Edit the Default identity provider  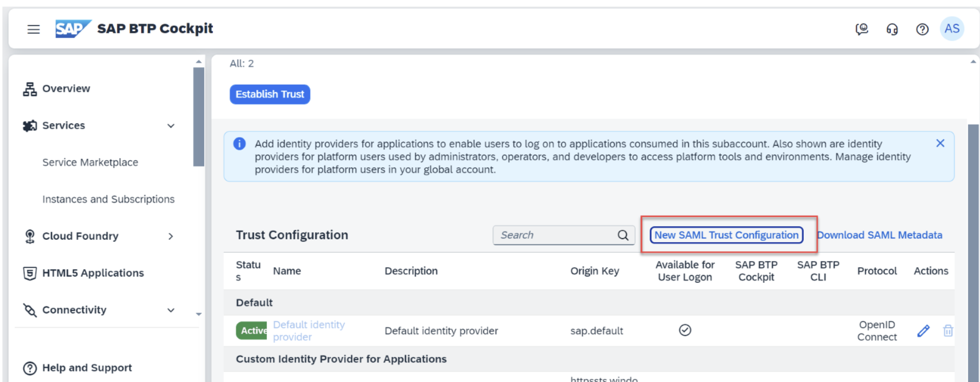tap(923, 331)
